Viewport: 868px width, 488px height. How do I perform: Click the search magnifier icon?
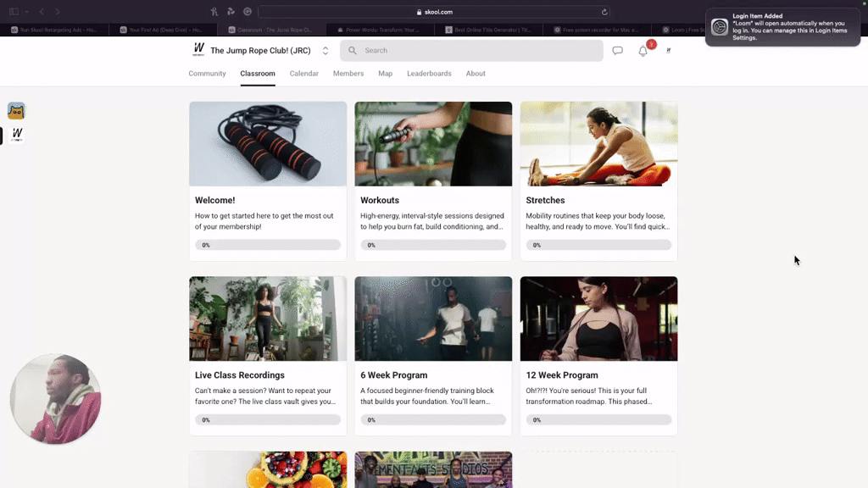click(x=352, y=50)
